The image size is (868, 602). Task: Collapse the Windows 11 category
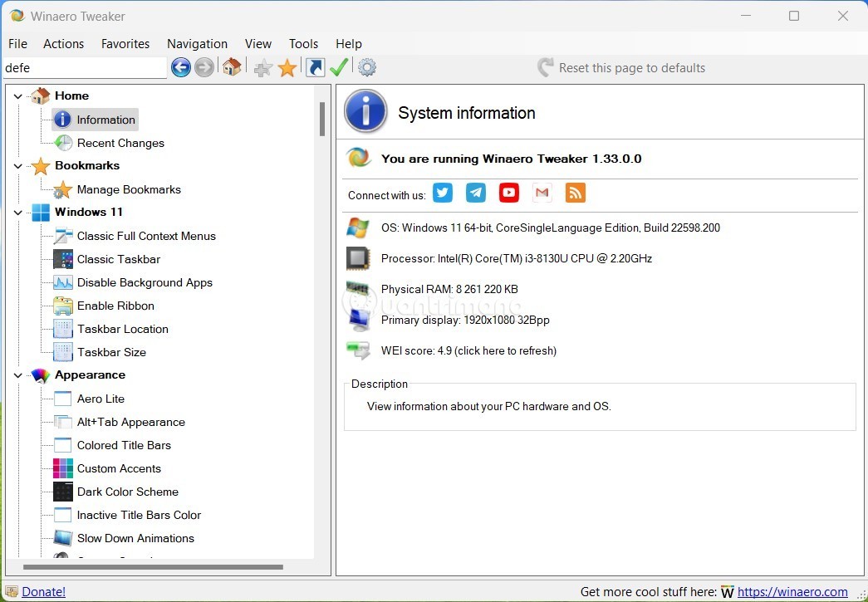click(x=18, y=213)
